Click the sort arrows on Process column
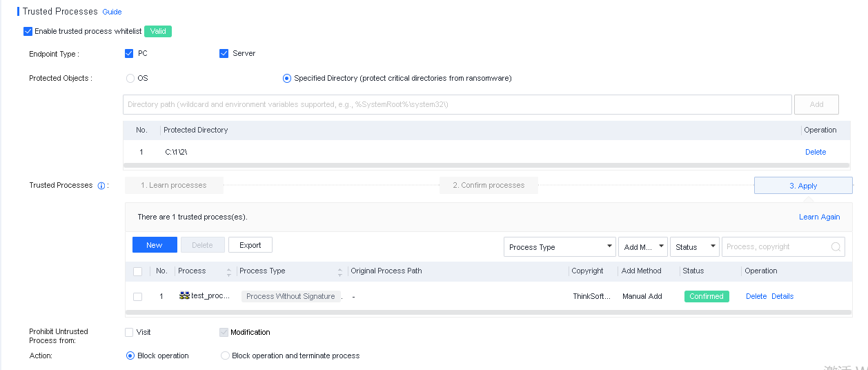This screenshot has height=370, width=868. click(229, 271)
